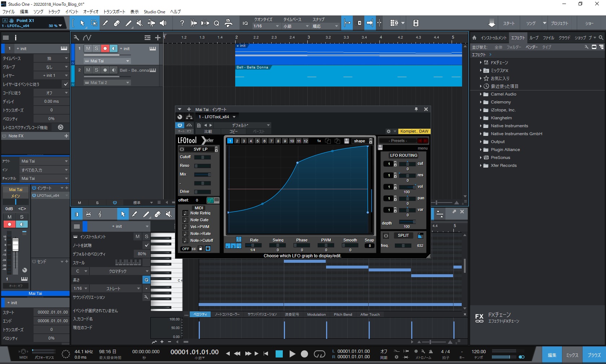Image resolution: width=606 pixels, height=364 pixels.
Task: Click the Bell - Bella Donna clip
Action: tap(348, 76)
